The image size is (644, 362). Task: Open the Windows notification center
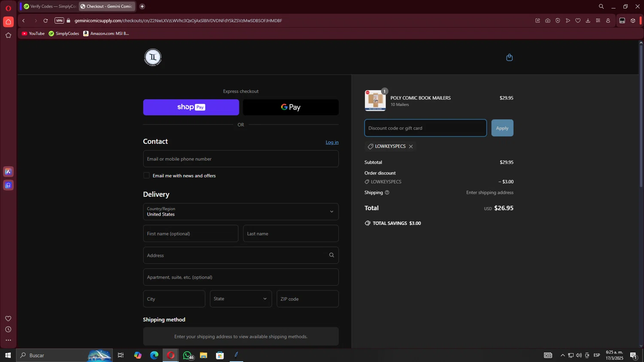click(633, 356)
